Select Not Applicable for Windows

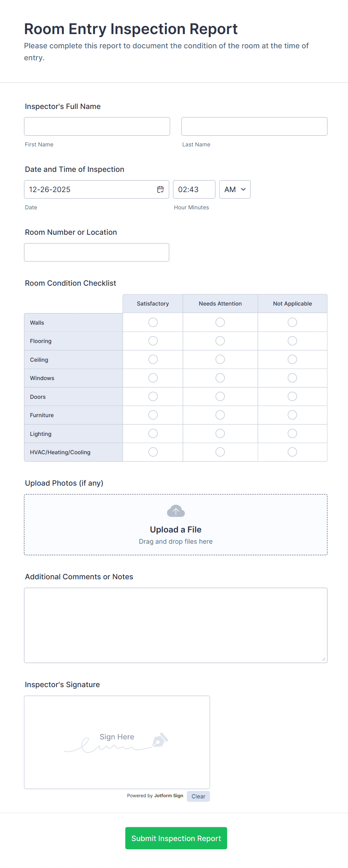pyautogui.click(x=292, y=377)
